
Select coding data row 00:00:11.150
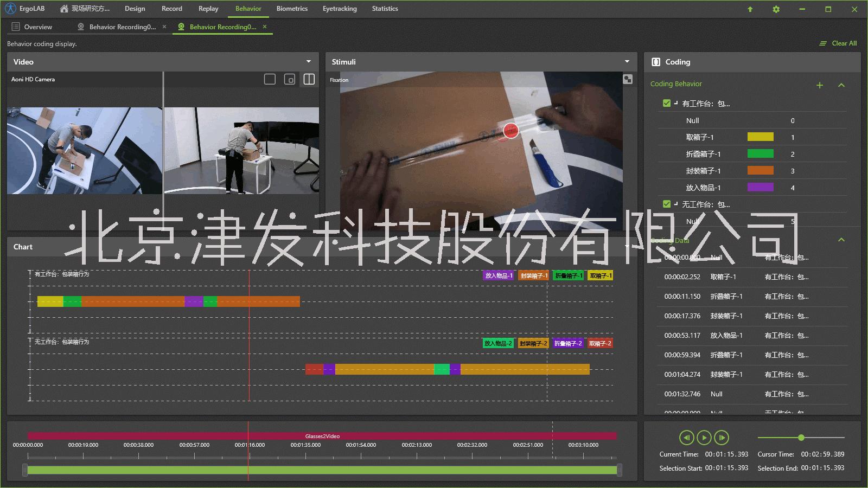pyautogui.click(x=752, y=297)
